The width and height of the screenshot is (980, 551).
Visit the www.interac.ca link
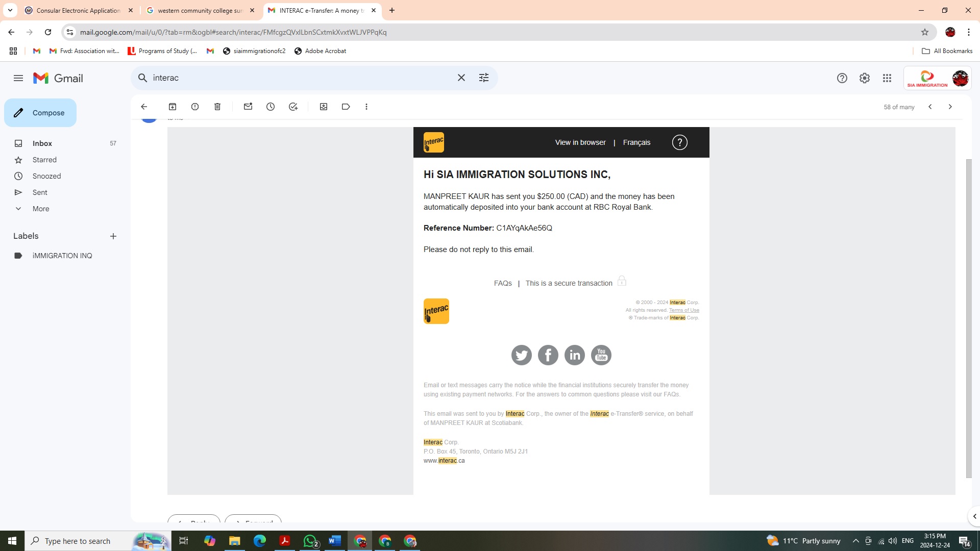[x=444, y=461]
